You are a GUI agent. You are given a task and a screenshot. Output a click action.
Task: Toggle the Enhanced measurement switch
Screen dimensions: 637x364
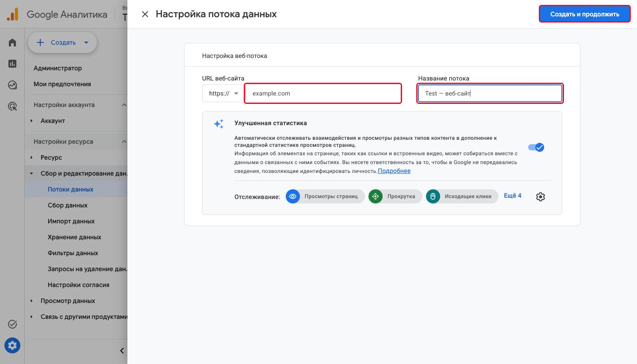click(536, 147)
